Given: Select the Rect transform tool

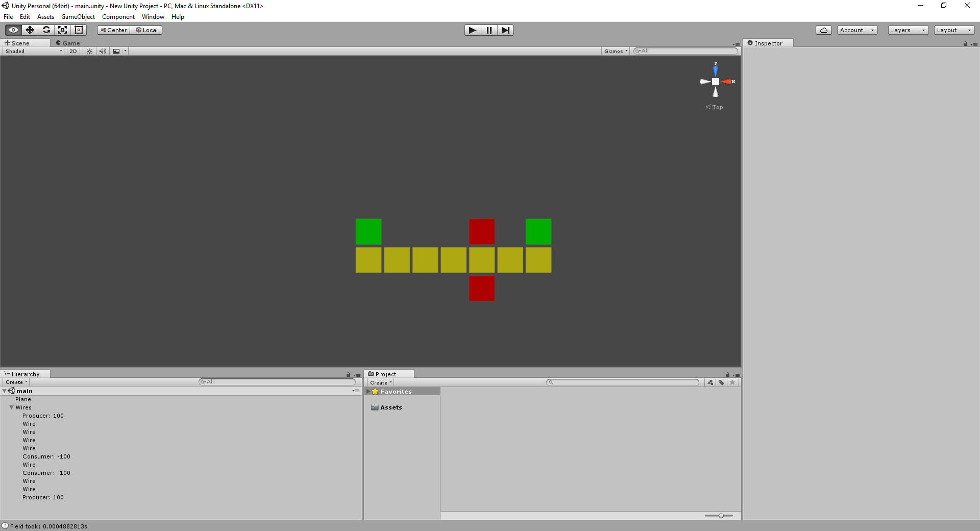Looking at the screenshot, I should pyautogui.click(x=79, y=30).
